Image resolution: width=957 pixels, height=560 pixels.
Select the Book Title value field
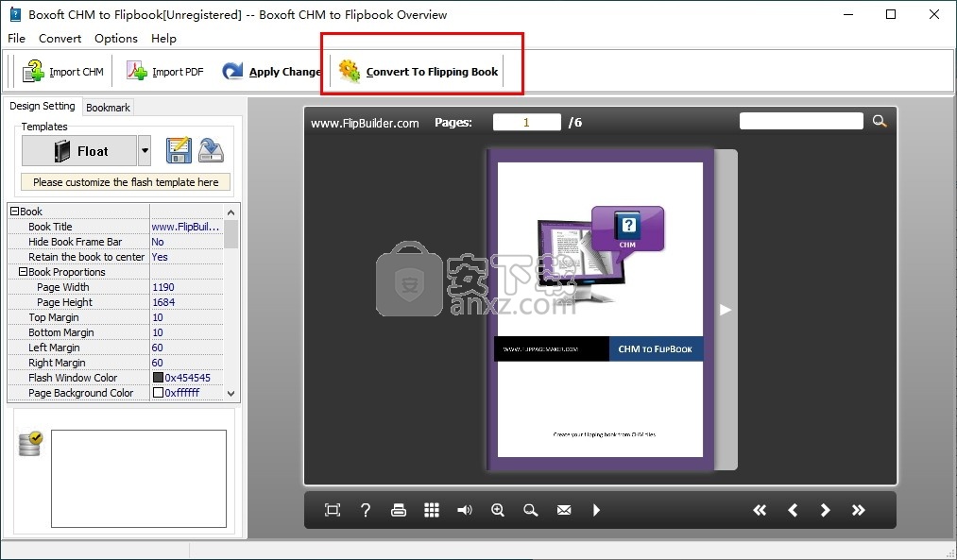[186, 227]
